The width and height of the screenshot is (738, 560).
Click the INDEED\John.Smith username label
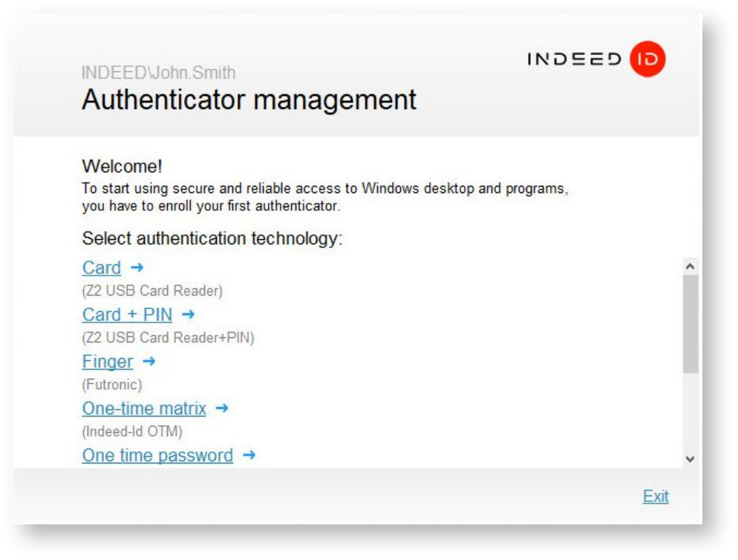click(158, 73)
